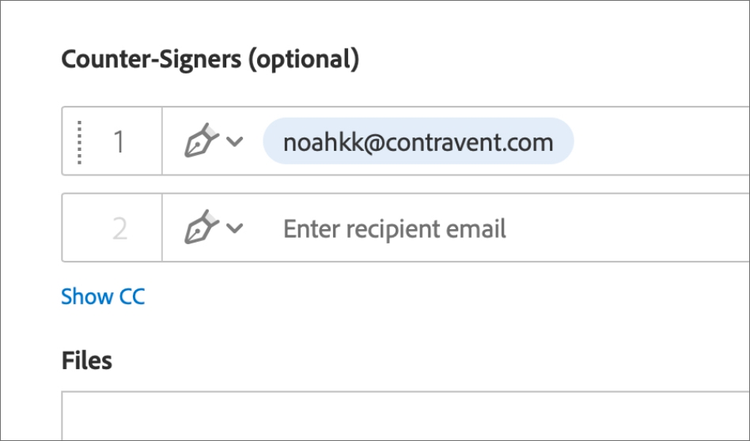Click the signer pen icon beside noahkk@contravent.com
The height and width of the screenshot is (441, 750).
pos(203,142)
